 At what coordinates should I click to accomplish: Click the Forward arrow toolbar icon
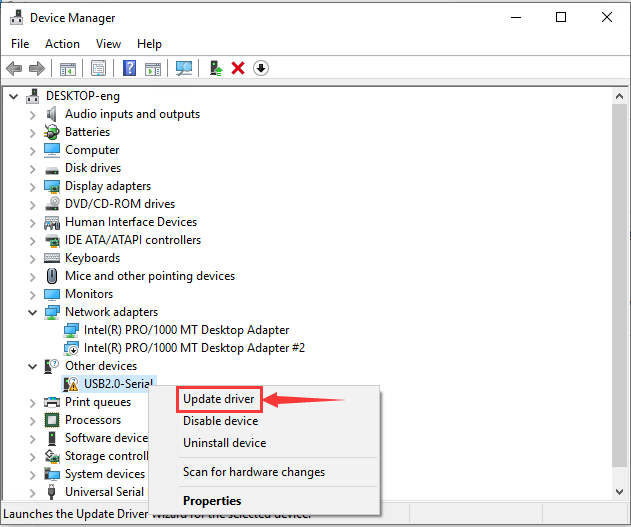pyautogui.click(x=37, y=68)
